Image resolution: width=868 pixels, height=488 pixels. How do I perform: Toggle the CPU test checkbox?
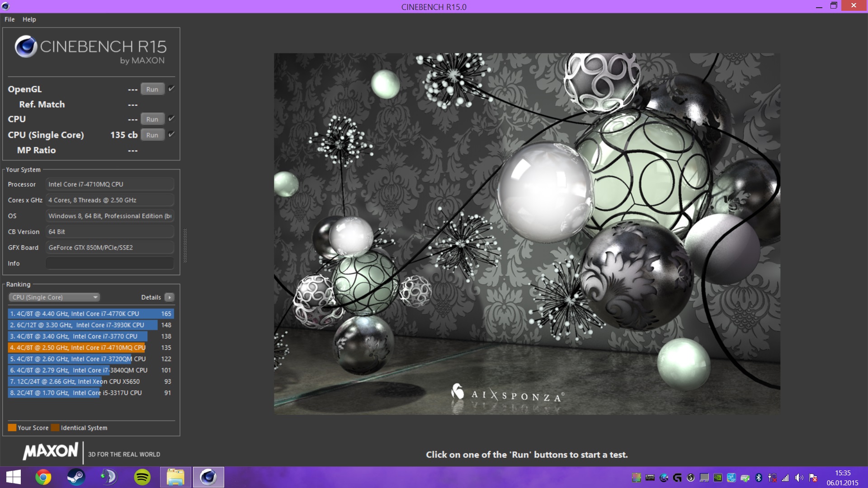point(171,118)
